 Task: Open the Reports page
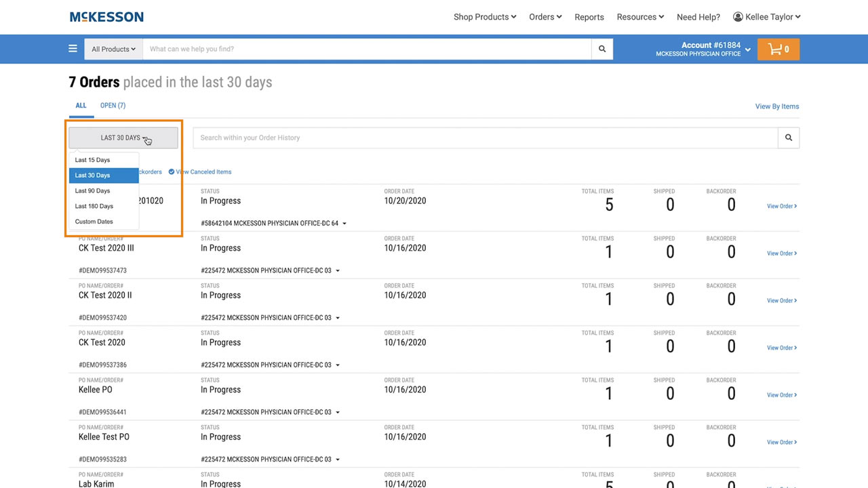click(589, 17)
